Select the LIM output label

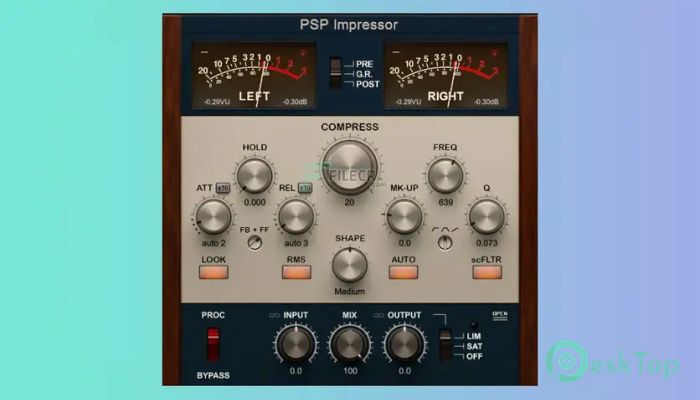pos(474,336)
